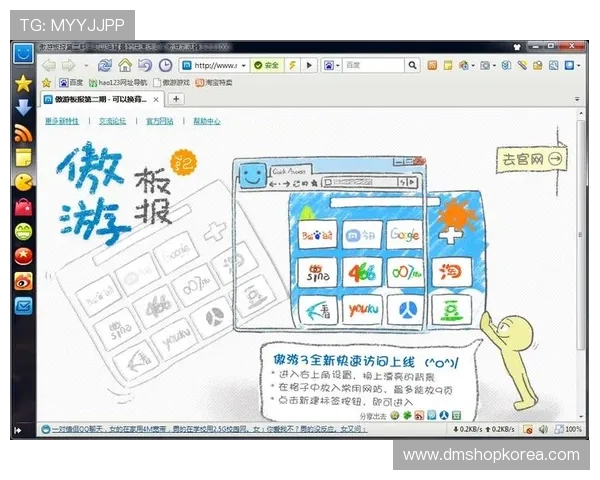The image size is (600, 480).
Task: Click bookmark star on favorites bar
Action: [46, 83]
